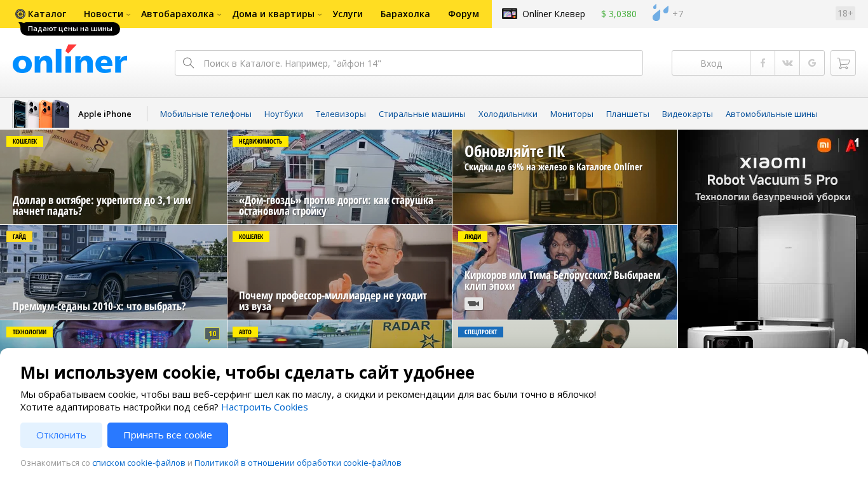Click the Гайд tag label

(20, 236)
